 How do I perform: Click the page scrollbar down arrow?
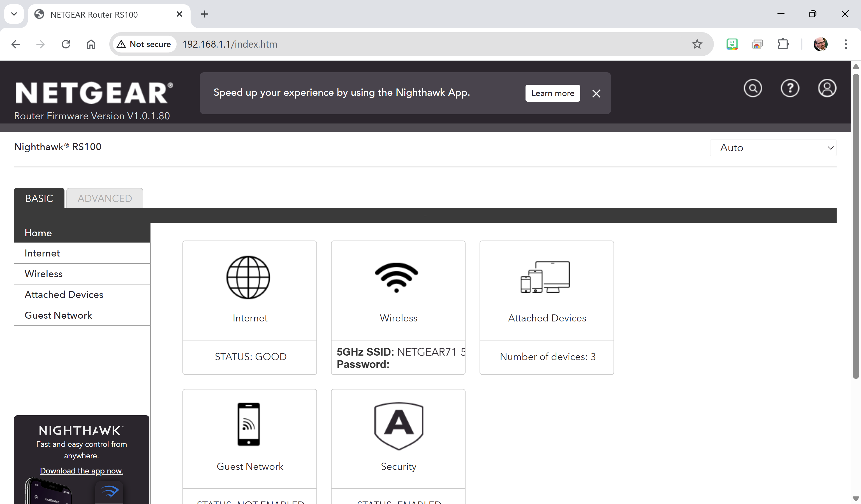(x=855, y=498)
